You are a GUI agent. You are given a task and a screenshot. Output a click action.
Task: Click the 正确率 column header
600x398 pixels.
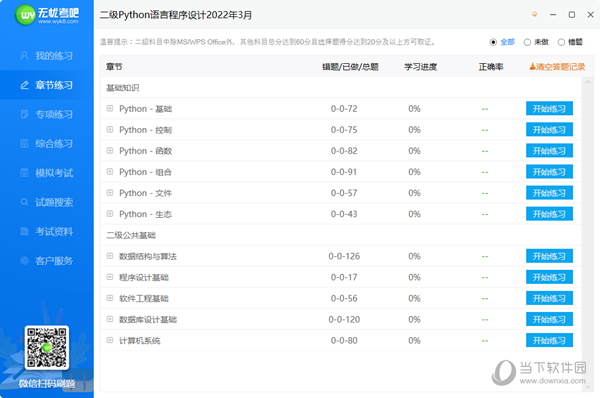[491, 67]
